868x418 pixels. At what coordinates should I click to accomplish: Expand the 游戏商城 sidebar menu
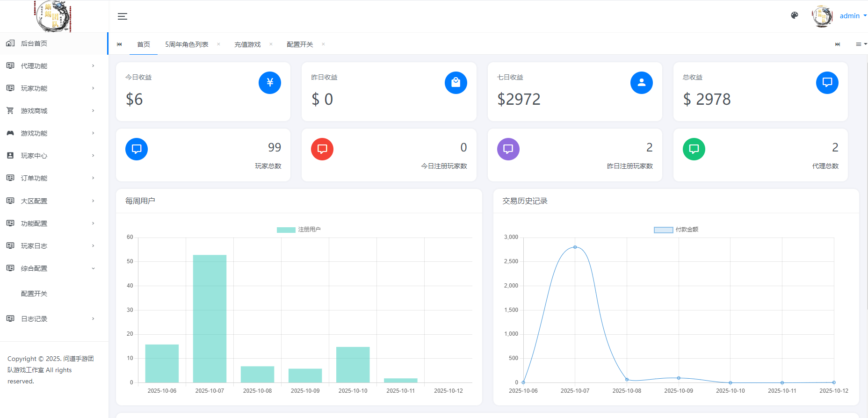click(51, 111)
